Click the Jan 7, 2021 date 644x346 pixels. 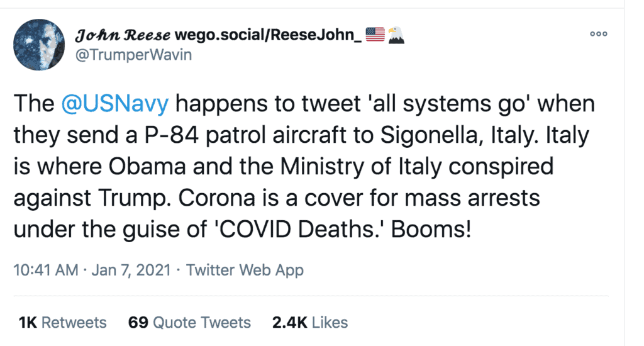(130, 271)
